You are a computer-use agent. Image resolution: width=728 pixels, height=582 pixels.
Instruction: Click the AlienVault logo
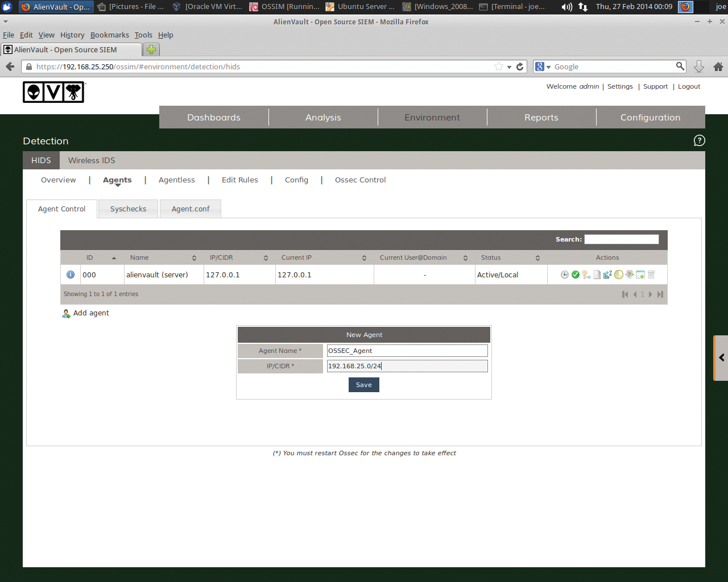pos(53,92)
